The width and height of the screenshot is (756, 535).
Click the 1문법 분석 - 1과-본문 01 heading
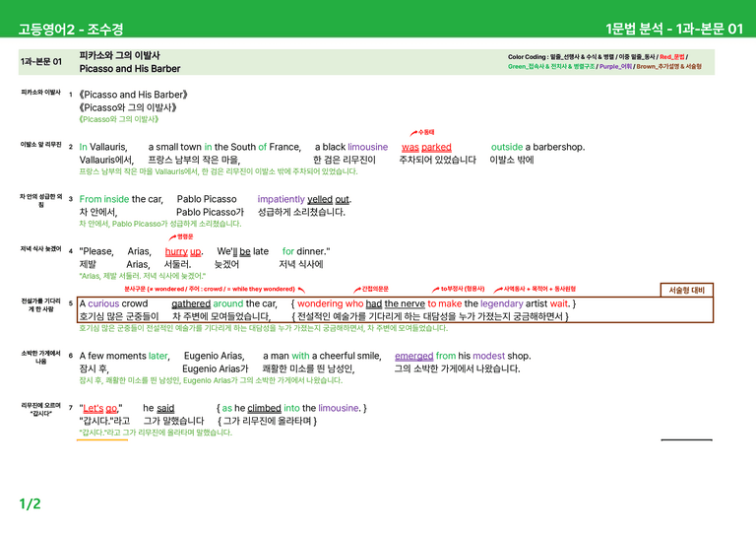pos(674,29)
